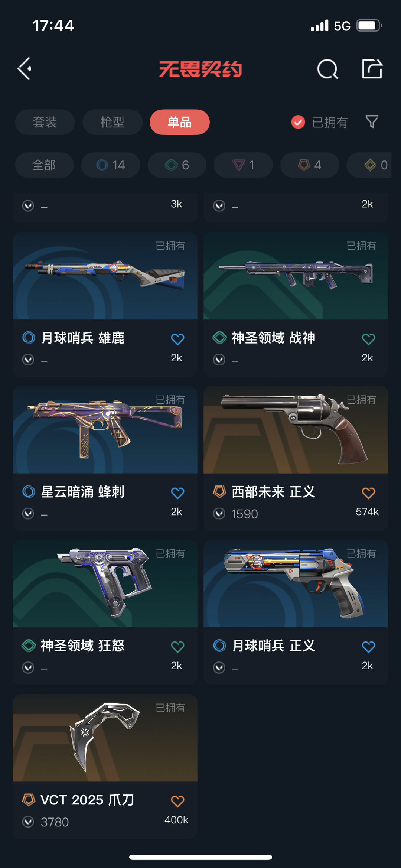Tap heart icon on 月球哨兵 正义
The width and height of the screenshot is (401, 868).
368,647
